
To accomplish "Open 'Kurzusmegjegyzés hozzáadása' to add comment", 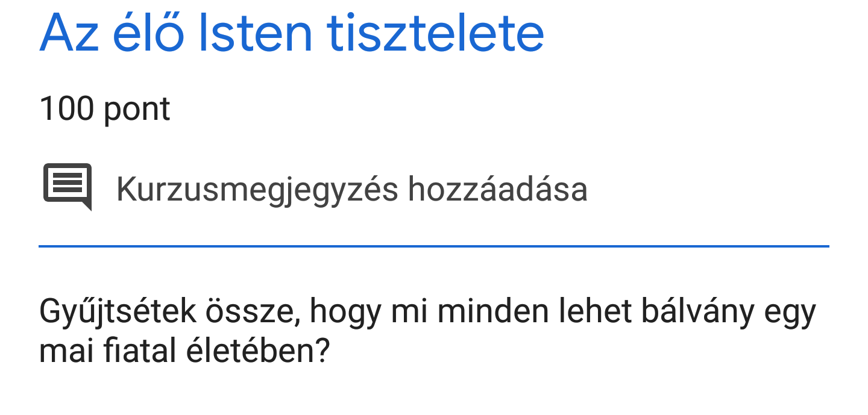I will [351, 189].
